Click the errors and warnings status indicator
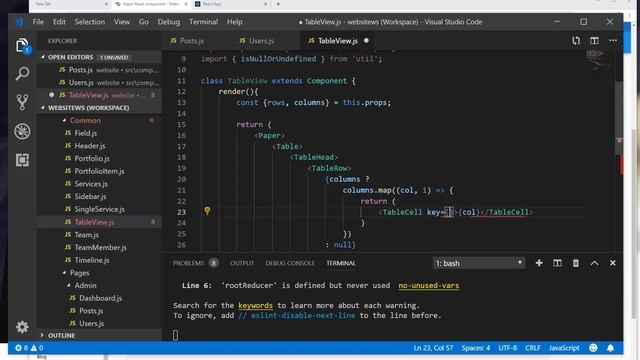This screenshot has height=360, width=640. tap(29, 348)
